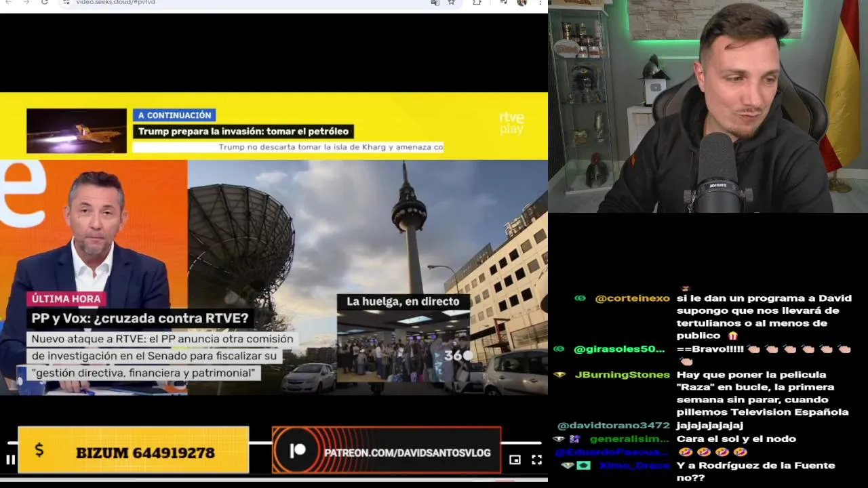Open picture-in-picture mode in video player
868x488 pixels.
coord(515,460)
